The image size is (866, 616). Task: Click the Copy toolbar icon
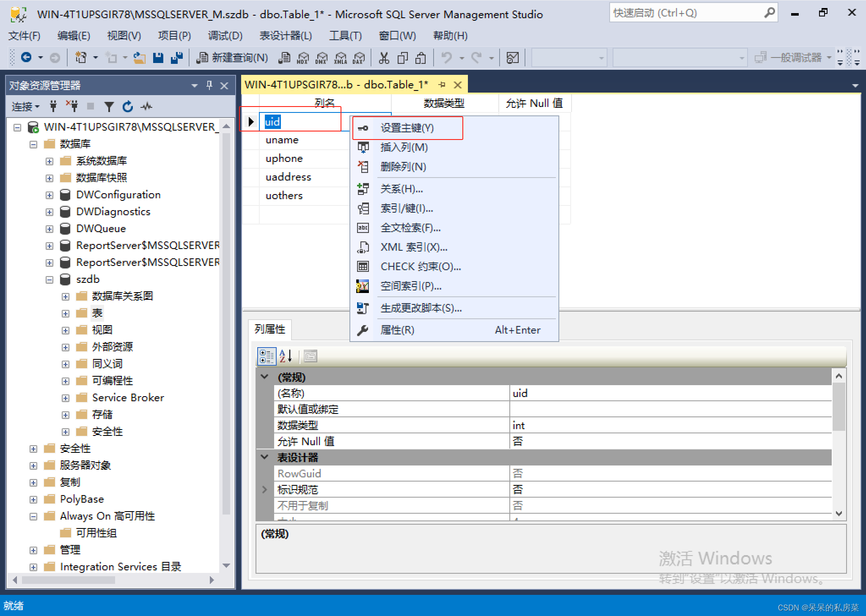point(402,57)
